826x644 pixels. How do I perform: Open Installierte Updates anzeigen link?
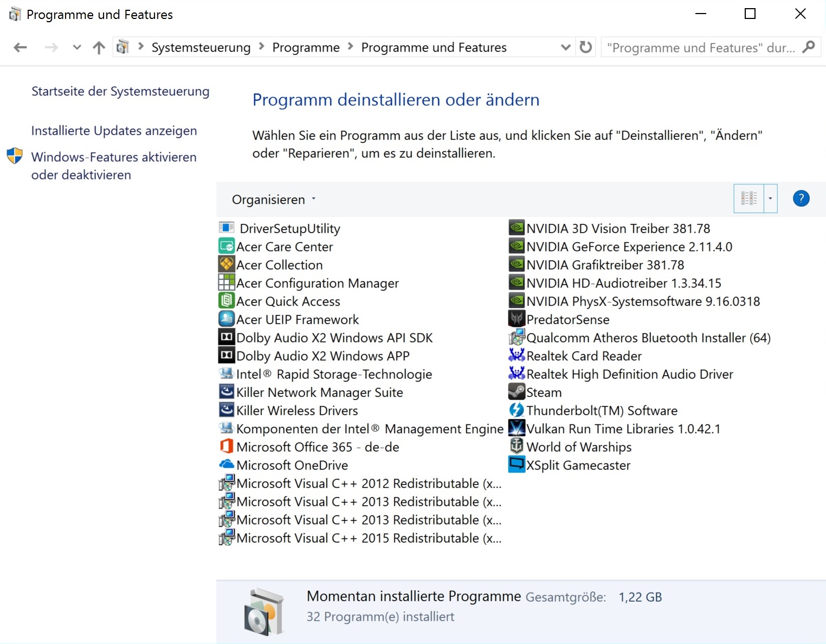point(114,131)
